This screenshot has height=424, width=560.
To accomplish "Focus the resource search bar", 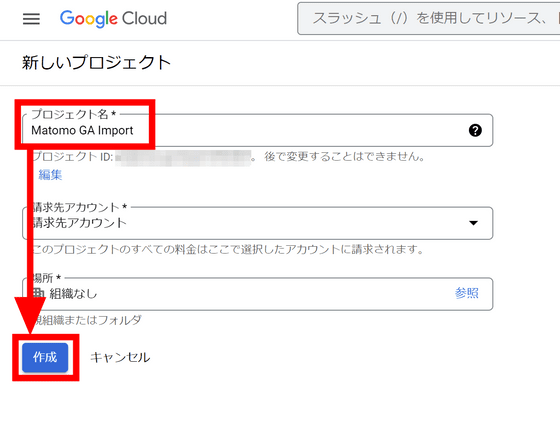I will (429, 19).
